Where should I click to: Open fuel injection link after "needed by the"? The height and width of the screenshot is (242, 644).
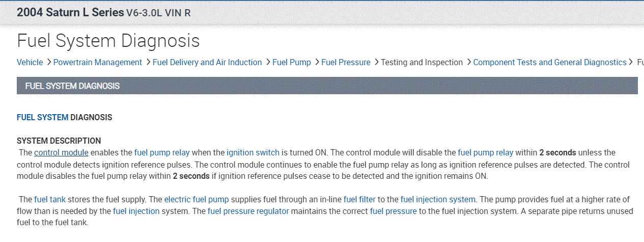click(136, 211)
